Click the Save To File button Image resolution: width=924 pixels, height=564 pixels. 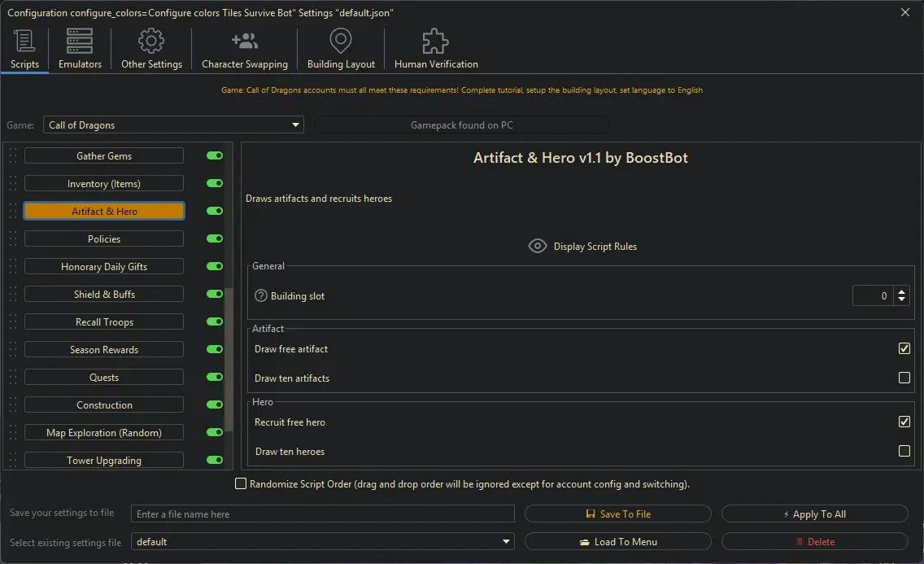[618, 514]
